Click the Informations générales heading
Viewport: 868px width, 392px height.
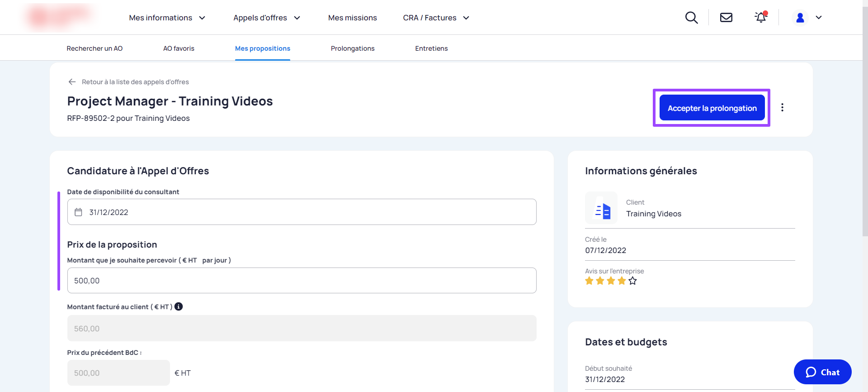pyautogui.click(x=641, y=171)
